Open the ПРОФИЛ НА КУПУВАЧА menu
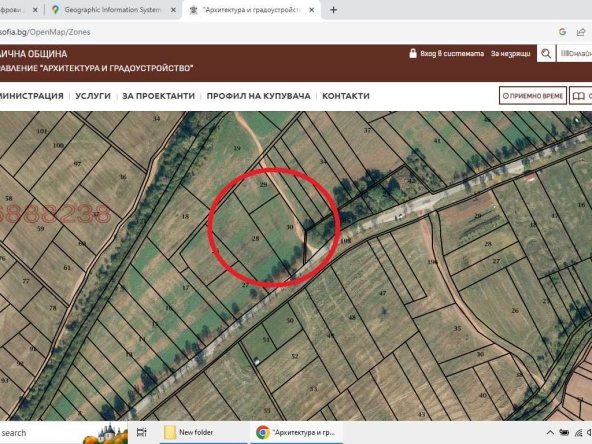Image resolution: width=592 pixels, height=444 pixels. pos(259,96)
